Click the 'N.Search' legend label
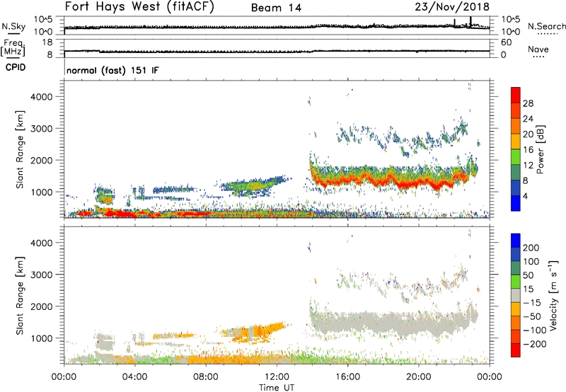This screenshot has width=566, height=392. tap(547, 26)
